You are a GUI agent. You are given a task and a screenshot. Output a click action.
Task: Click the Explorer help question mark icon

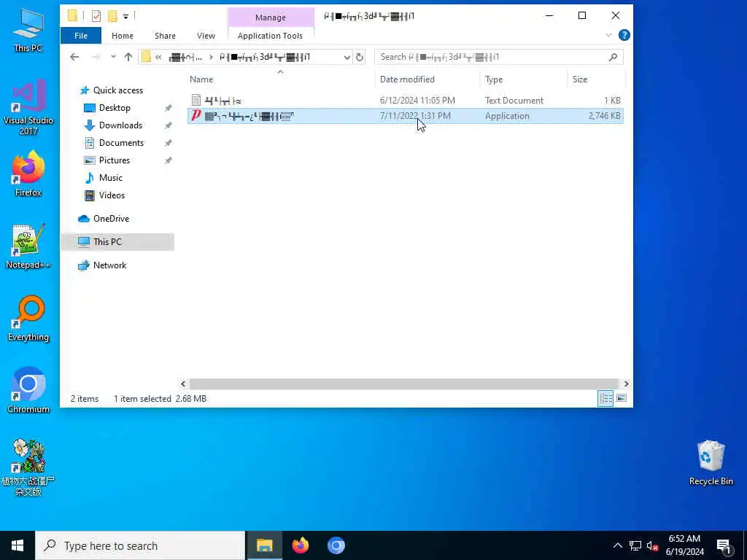tap(624, 35)
